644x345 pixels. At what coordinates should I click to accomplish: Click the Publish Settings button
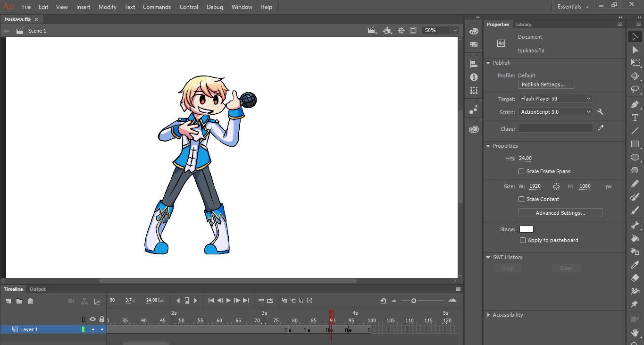pos(546,84)
